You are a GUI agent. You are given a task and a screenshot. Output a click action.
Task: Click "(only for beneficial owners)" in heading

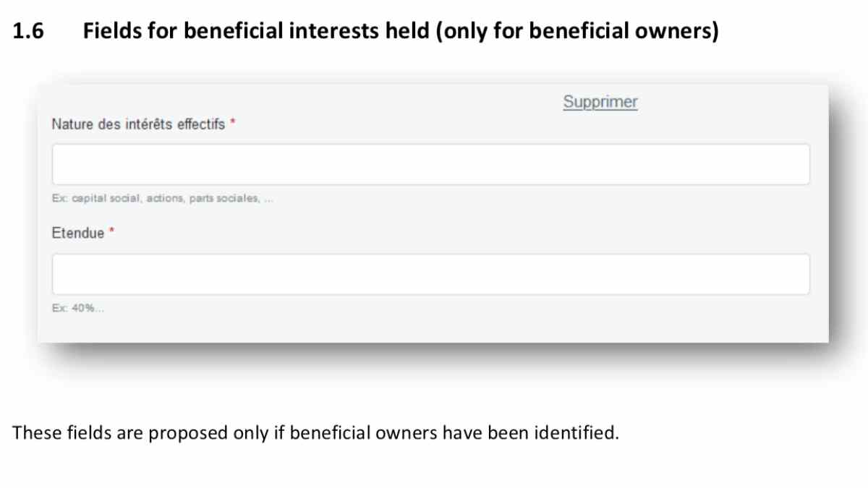pos(577,32)
